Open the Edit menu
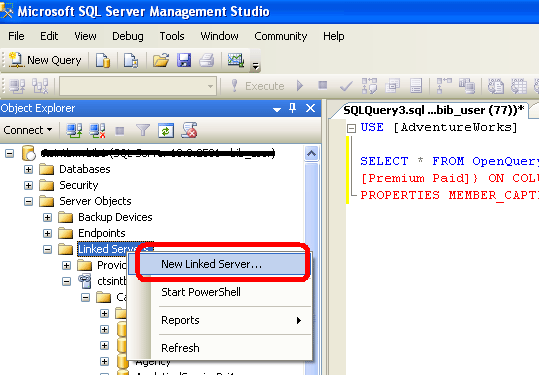 49,36
